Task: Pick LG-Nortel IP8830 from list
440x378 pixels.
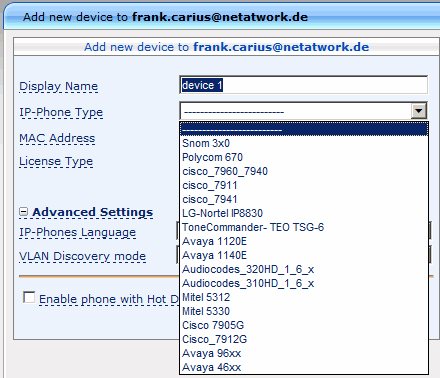Action: tap(304, 213)
